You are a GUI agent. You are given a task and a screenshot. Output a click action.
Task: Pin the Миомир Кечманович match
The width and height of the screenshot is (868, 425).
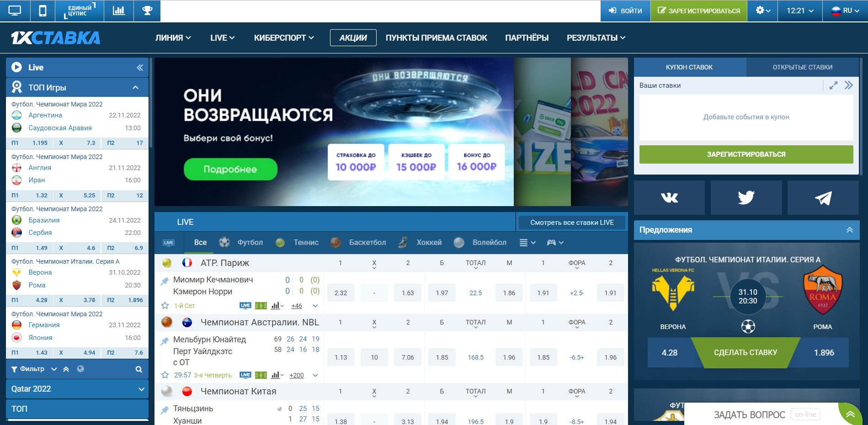coord(164,282)
